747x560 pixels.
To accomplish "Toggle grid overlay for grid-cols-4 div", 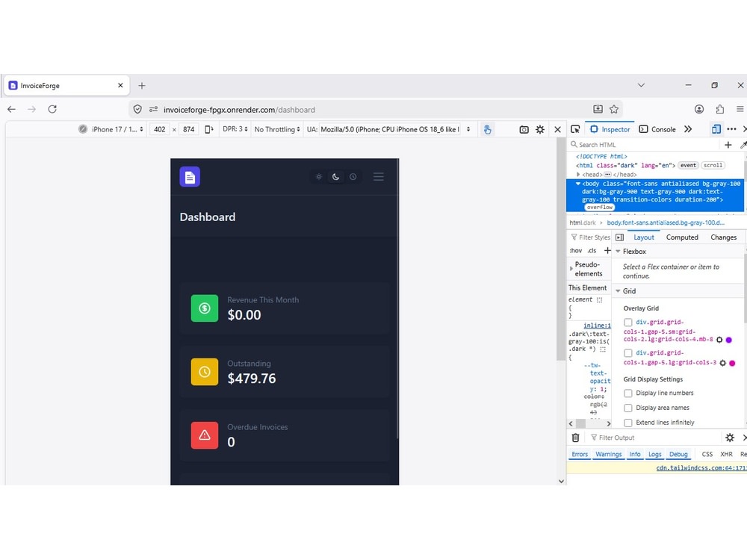I will click(x=628, y=323).
